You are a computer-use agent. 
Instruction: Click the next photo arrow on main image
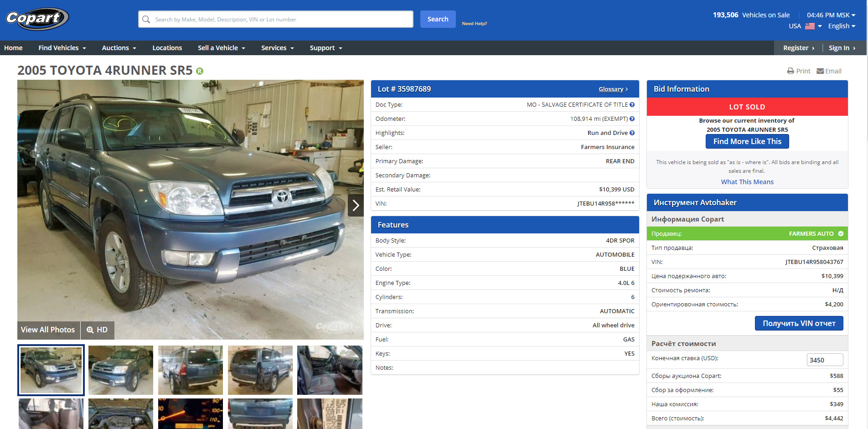pyautogui.click(x=356, y=206)
